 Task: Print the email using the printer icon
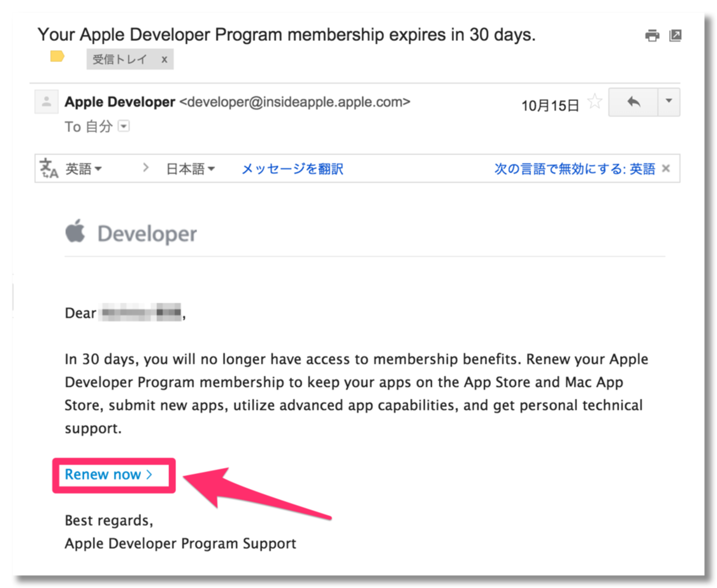pyautogui.click(x=652, y=36)
